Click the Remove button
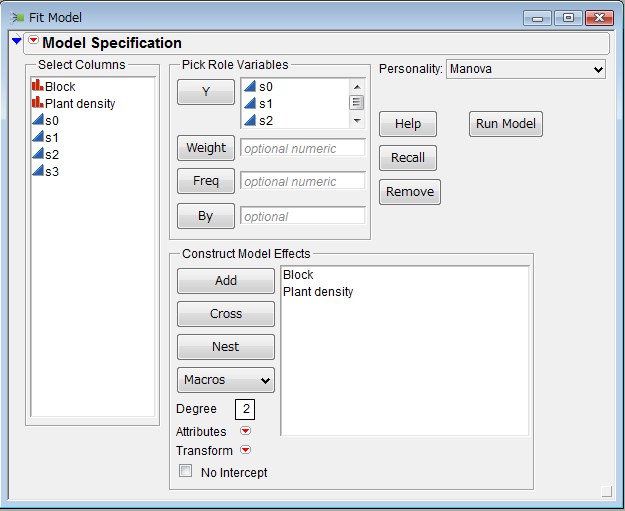 410,192
